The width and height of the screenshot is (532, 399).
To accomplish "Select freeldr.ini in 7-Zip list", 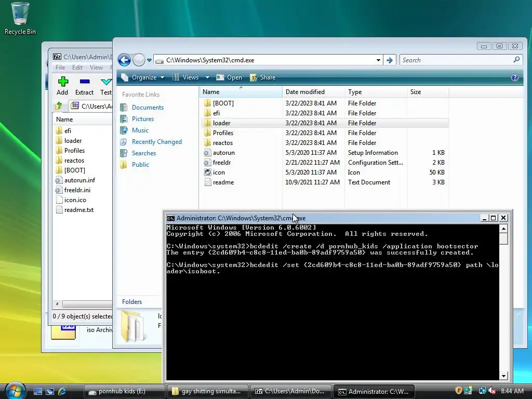I will (x=73, y=190).
